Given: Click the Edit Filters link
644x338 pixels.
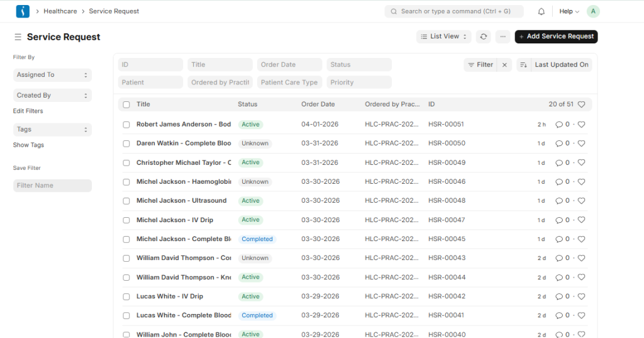Looking at the screenshot, I should tap(28, 111).
